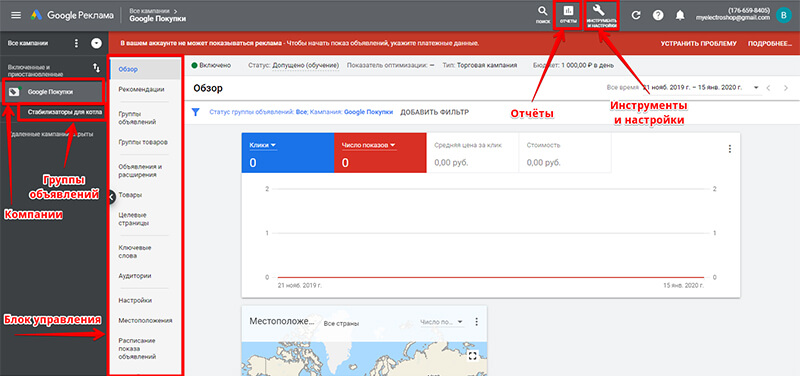Click the refresh icon in header
The height and width of the screenshot is (376, 800).
click(x=636, y=15)
